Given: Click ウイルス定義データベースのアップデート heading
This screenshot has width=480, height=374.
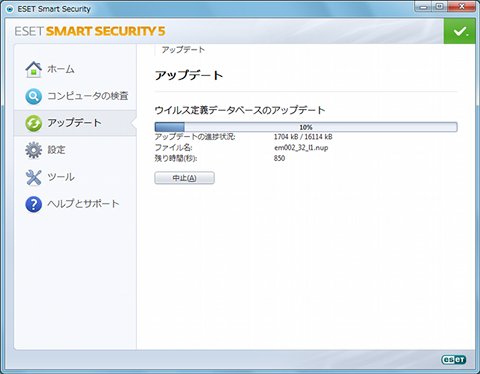Looking at the screenshot, I should [x=240, y=110].
